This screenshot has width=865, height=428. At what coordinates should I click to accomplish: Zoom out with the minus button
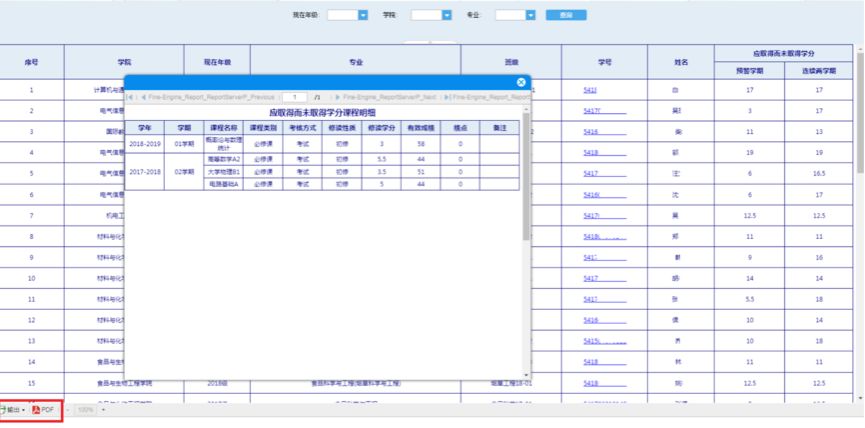67,410
